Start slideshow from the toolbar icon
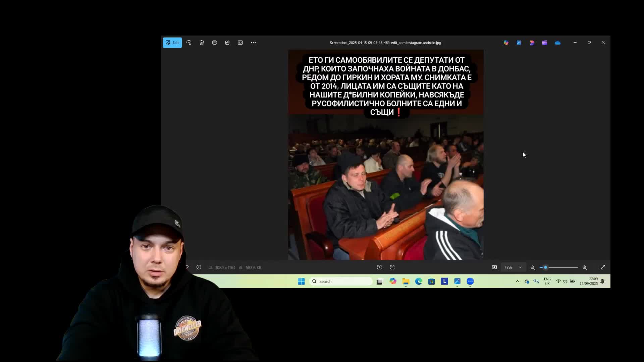644x362 pixels. tap(240, 43)
